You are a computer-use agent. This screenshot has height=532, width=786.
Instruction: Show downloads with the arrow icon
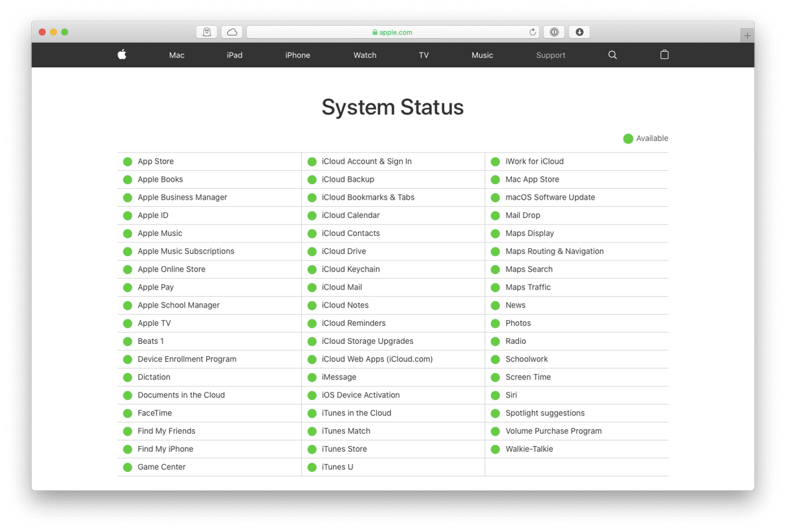tap(579, 32)
